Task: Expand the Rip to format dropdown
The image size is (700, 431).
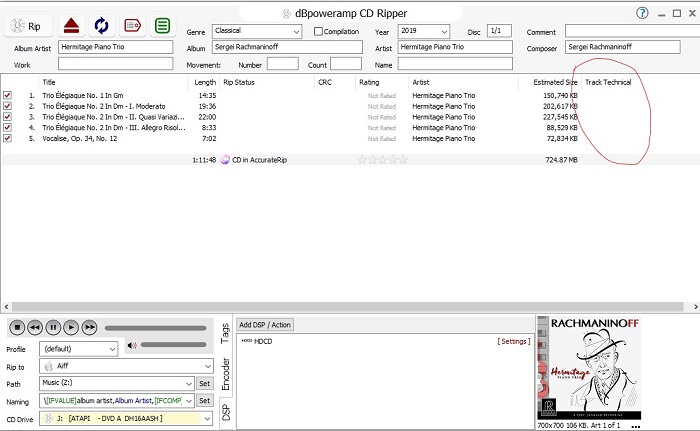Action: click(x=205, y=366)
